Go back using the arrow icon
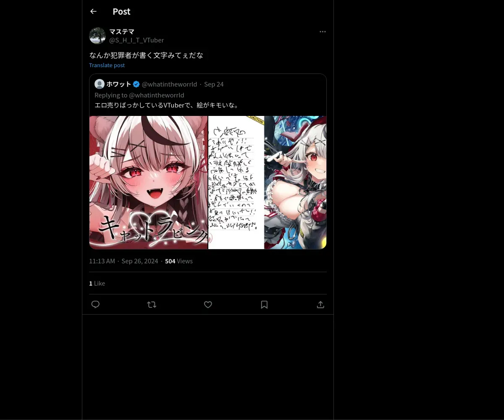This screenshot has height=420, width=504. pyautogui.click(x=93, y=11)
